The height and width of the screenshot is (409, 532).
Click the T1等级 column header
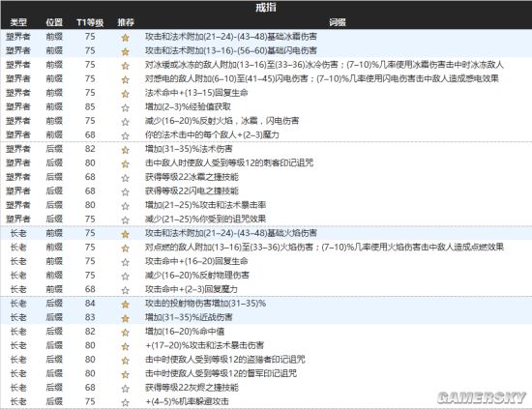[x=90, y=22]
